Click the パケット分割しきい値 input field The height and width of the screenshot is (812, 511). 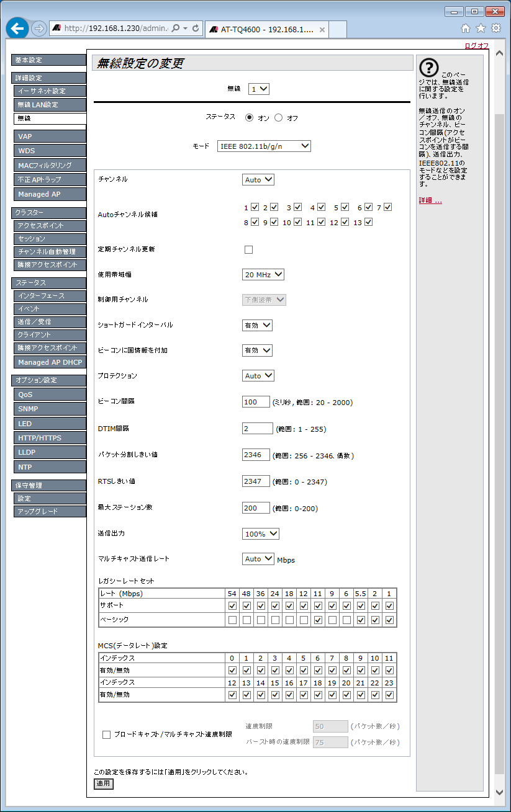(x=256, y=455)
